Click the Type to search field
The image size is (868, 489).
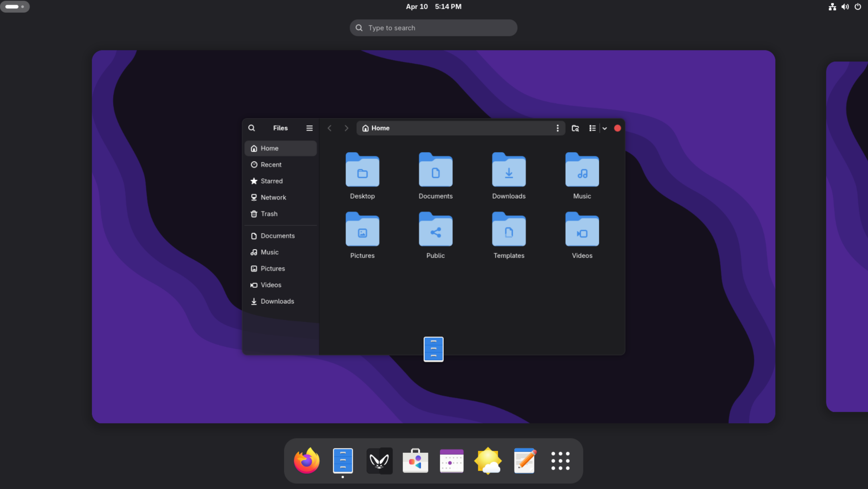433,28
